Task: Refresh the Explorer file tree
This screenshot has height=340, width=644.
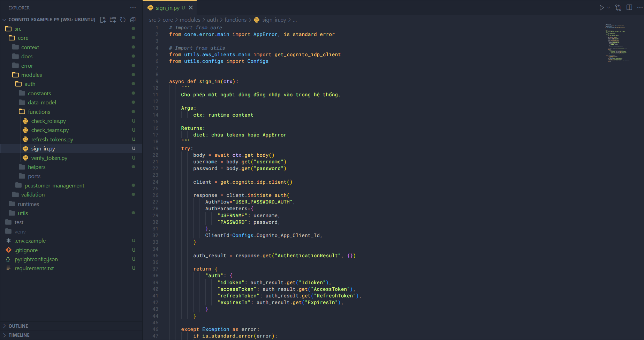Action: (x=123, y=20)
